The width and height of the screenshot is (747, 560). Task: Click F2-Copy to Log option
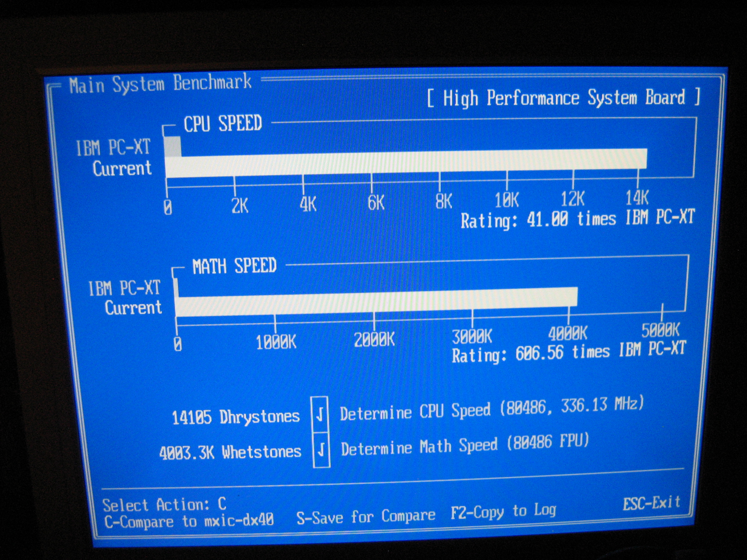pyautogui.click(x=503, y=512)
